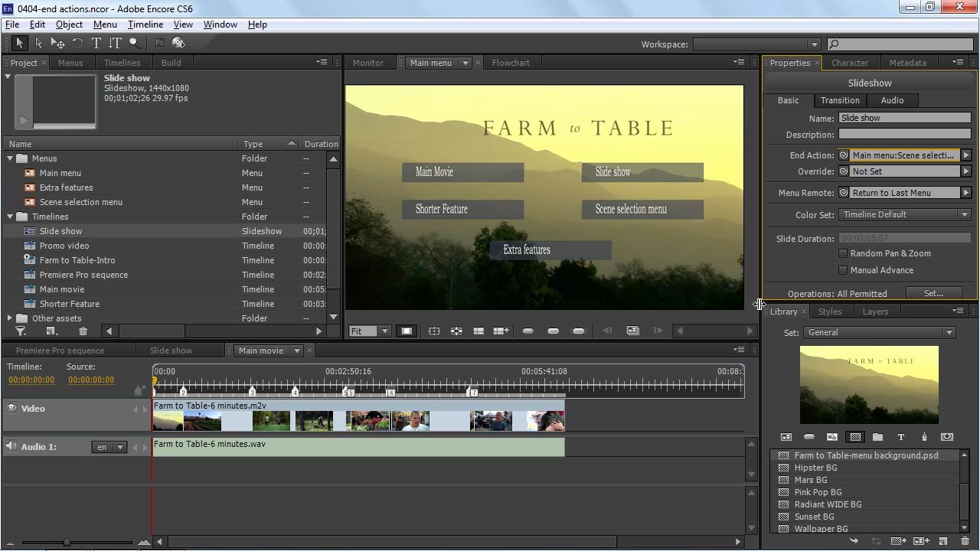The height and width of the screenshot is (551, 980).
Task: Toggle visibility of the Video track
Action: (x=11, y=408)
